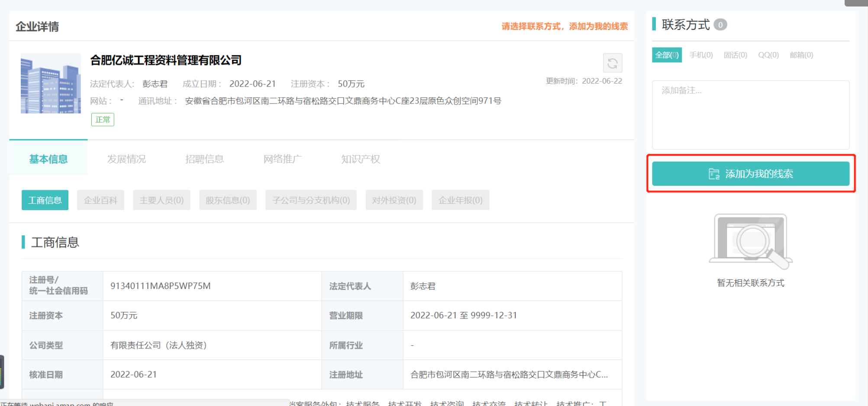Open 企业年报(0) section
Image resolution: width=868 pixels, height=406 pixels.
(460, 200)
